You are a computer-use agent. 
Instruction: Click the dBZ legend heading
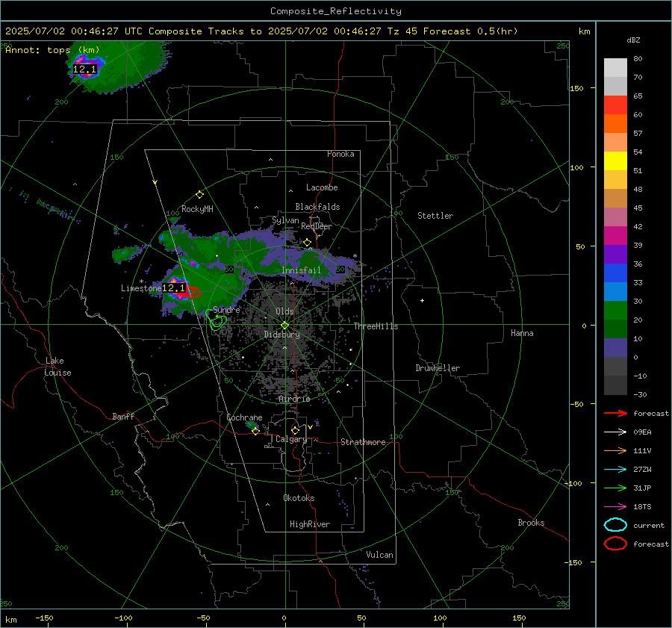click(x=633, y=40)
